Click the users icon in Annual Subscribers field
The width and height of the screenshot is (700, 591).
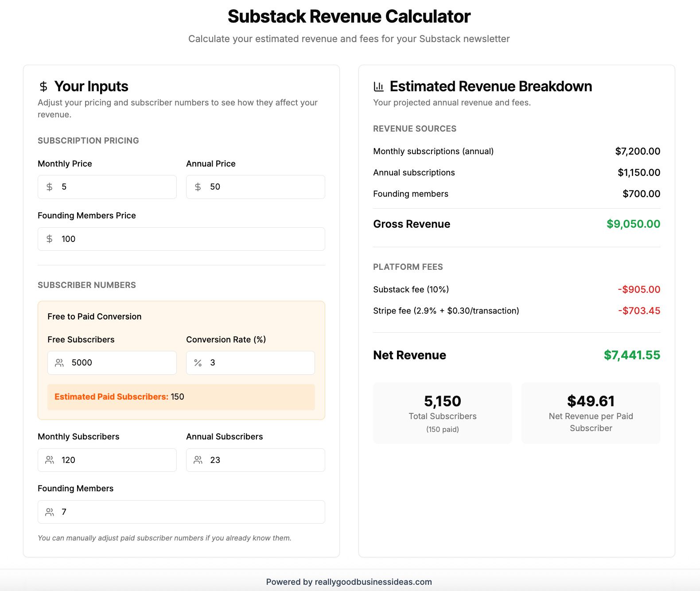tap(198, 460)
